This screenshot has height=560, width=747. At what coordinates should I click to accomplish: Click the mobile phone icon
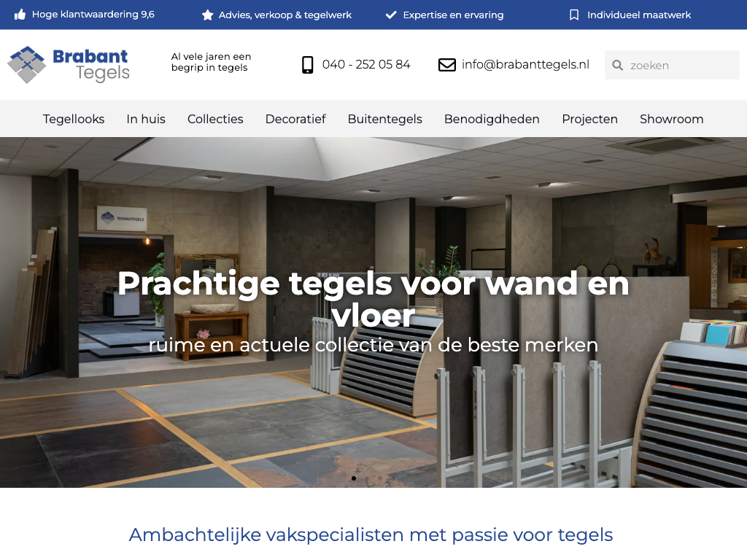[x=308, y=65]
